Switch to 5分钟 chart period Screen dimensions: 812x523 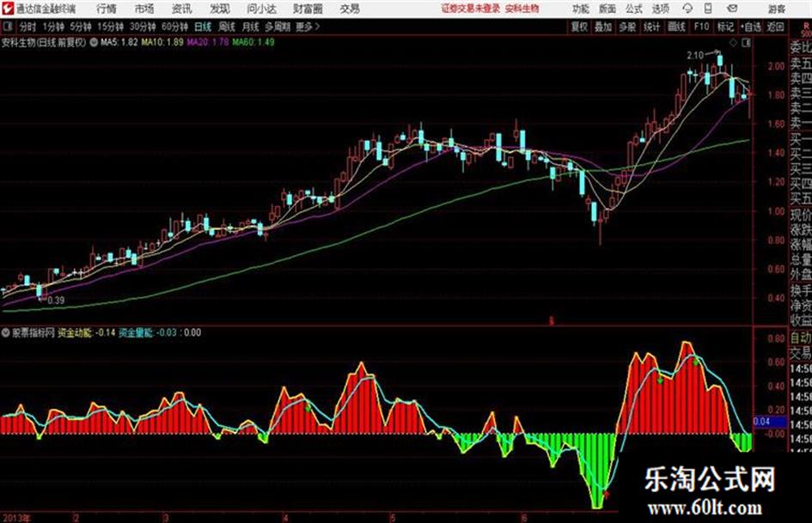[81, 27]
